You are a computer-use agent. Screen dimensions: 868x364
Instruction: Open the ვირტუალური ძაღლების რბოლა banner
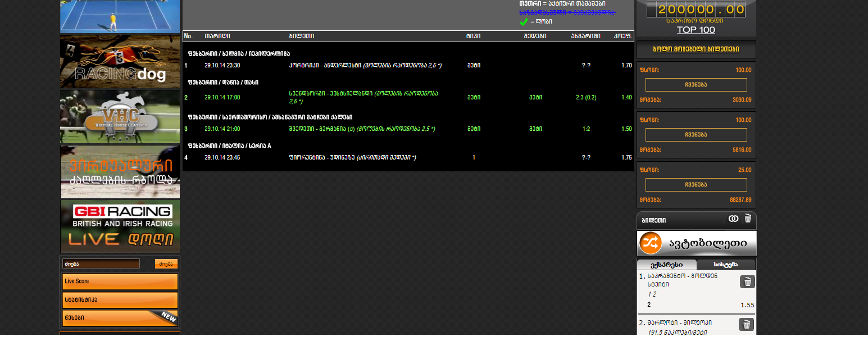tap(120, 172)
